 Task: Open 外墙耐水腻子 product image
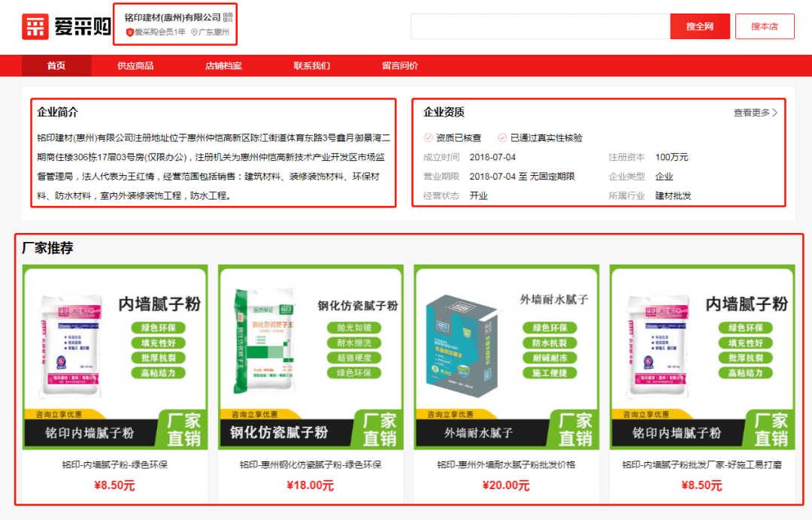(x=507, y=357)
